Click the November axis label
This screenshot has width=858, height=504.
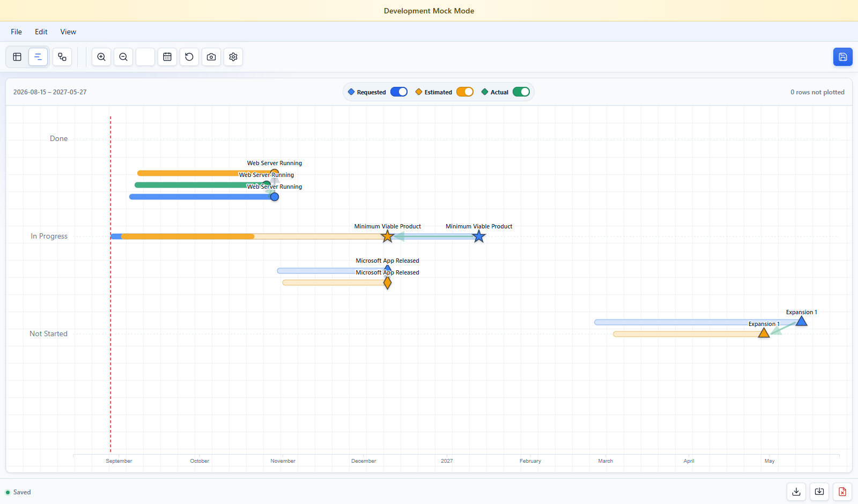[x=283, y=461]
